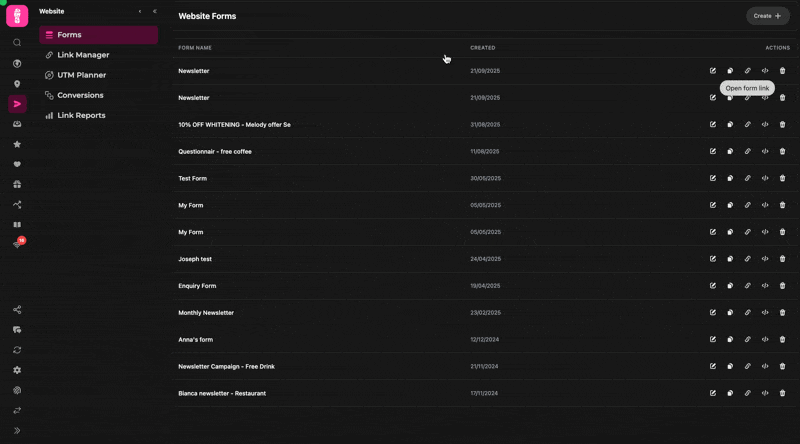The image size is (800, 444).
Task: Open the location pin icon in rail
Action: (17, 84)
